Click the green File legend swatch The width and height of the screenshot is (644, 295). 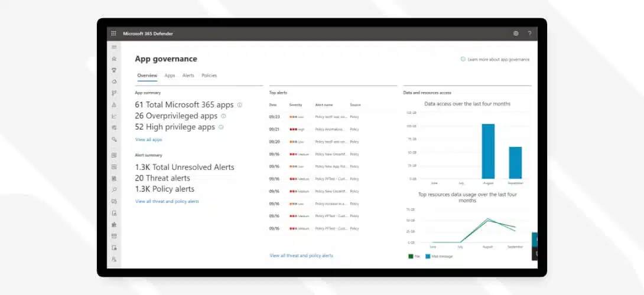[410, 257]
